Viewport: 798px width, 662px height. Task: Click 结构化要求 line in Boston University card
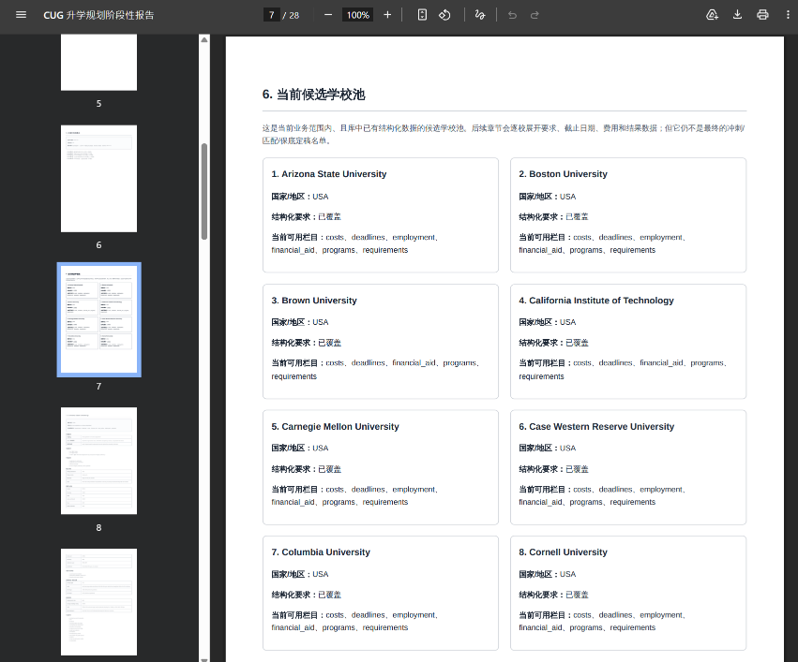click(x=553, y=217)
